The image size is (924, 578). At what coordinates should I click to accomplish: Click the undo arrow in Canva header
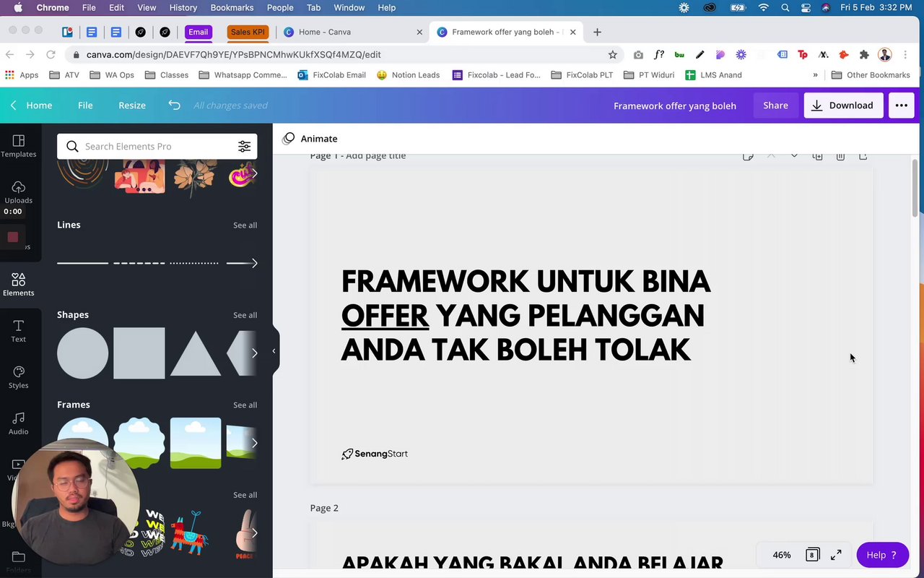[174, 105]
